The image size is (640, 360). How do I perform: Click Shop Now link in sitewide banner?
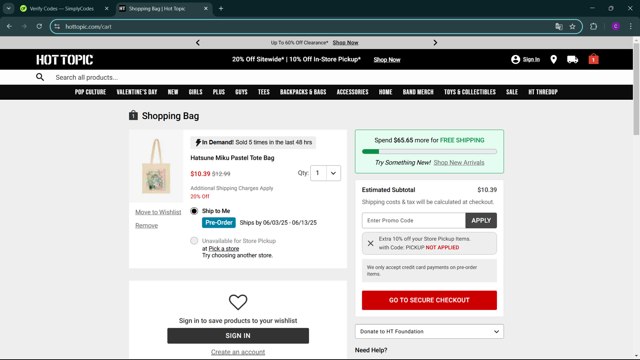[x=387, y=60]
